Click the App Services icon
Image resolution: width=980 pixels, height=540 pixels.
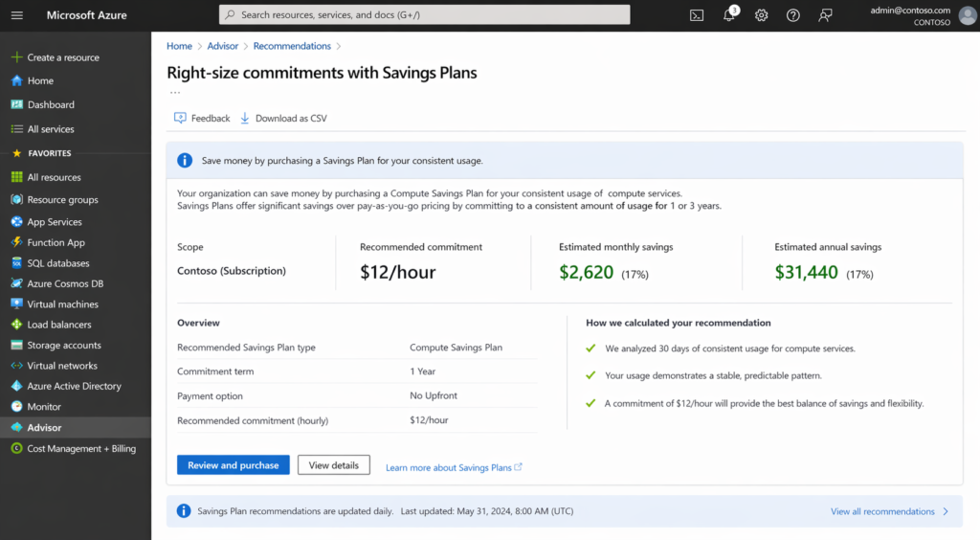point(17,221)
